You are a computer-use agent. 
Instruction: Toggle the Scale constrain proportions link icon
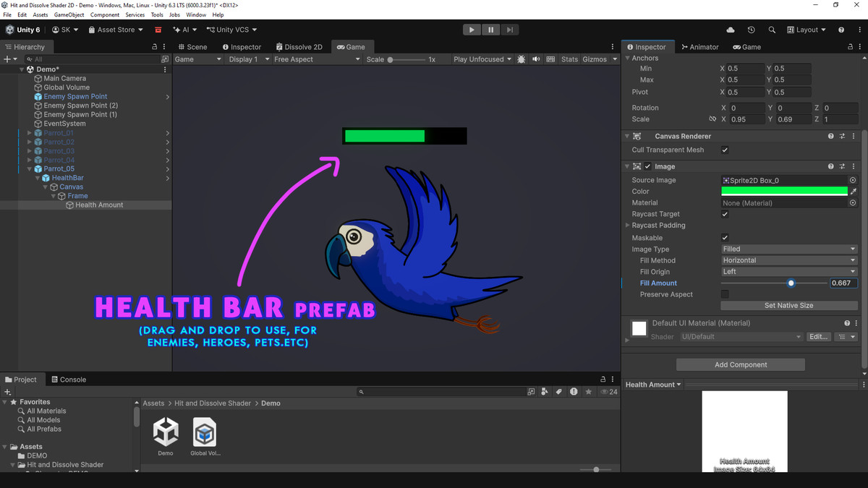(712, 119)
